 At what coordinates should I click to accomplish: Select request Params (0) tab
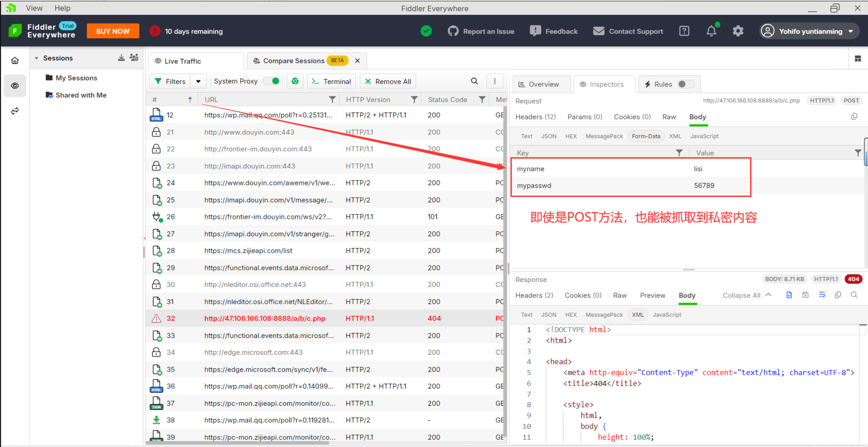click(585, 117)
